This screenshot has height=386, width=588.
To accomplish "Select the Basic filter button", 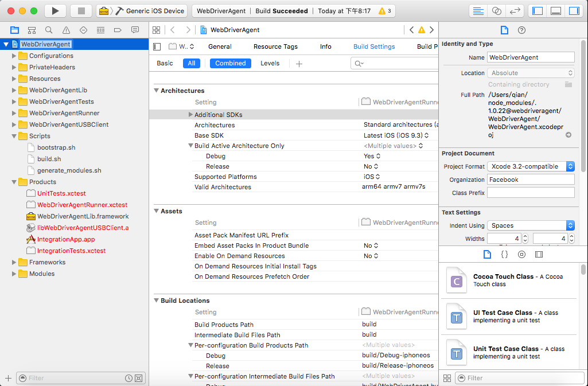I will coord(165,63).
